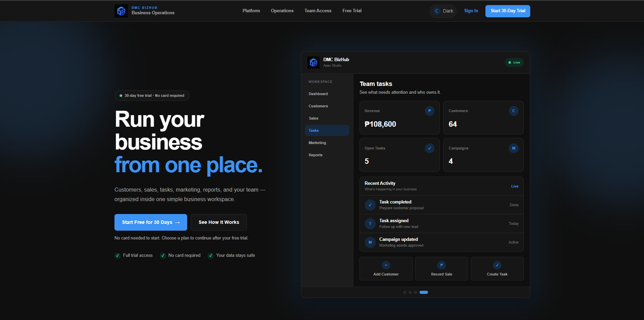Click the Record Sale quick action

pos(442,269)
